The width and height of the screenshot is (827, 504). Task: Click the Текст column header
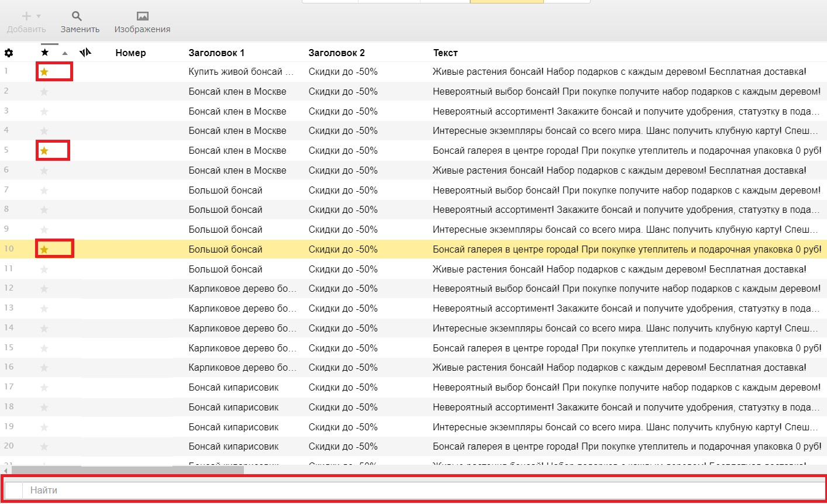click(445, 53)
